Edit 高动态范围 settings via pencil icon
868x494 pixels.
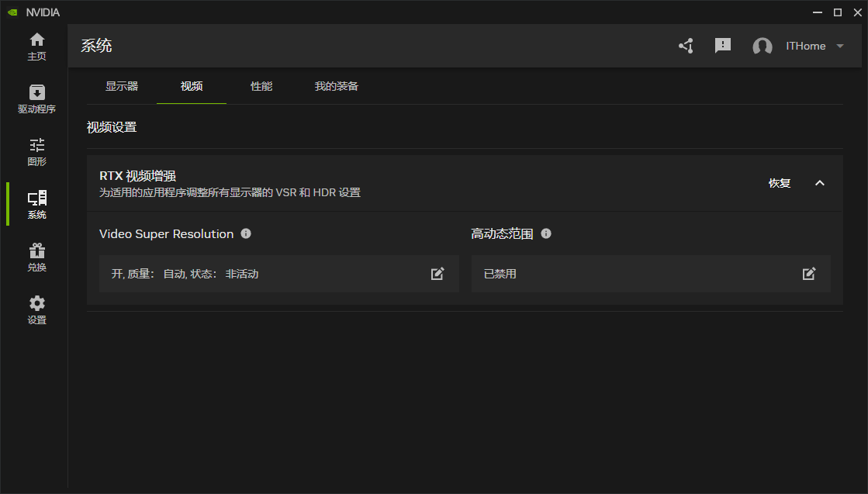809,274
